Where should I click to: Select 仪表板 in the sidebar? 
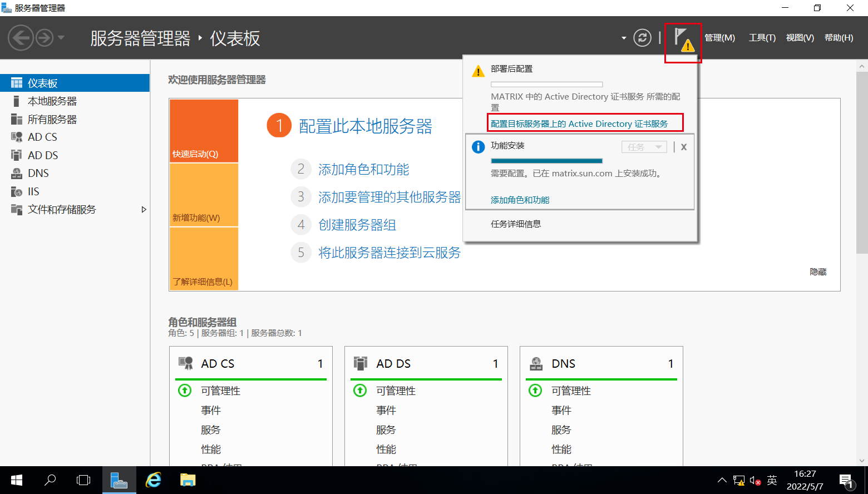75,83
